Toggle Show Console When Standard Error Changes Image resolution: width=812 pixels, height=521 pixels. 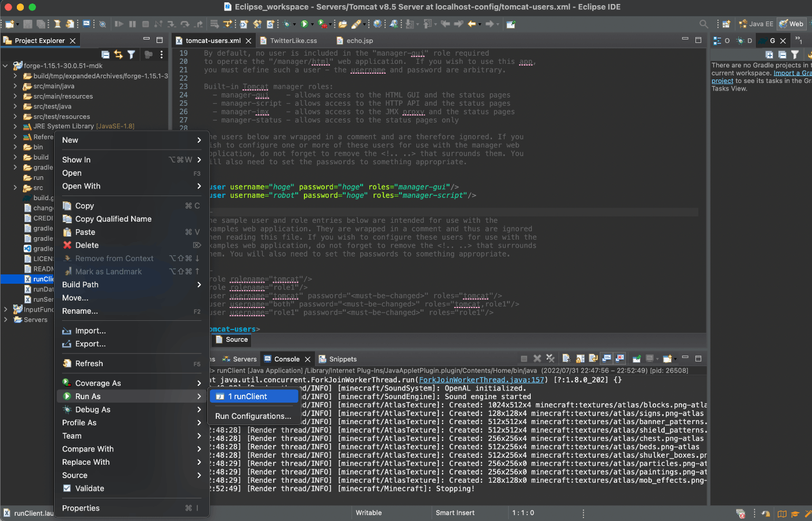(x=620, y=359)
